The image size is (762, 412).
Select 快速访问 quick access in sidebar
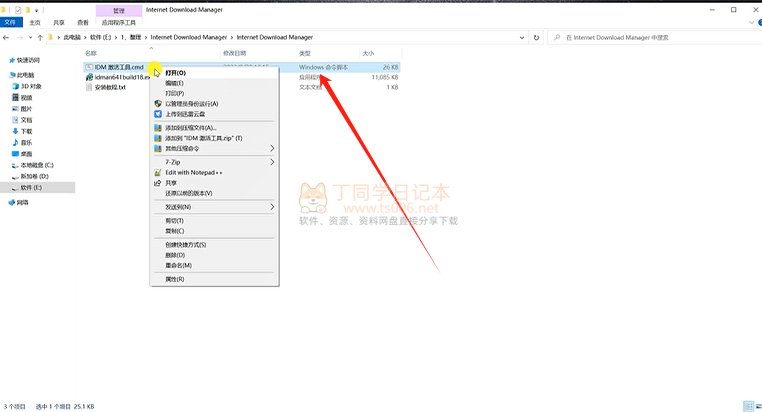point(24,60)
